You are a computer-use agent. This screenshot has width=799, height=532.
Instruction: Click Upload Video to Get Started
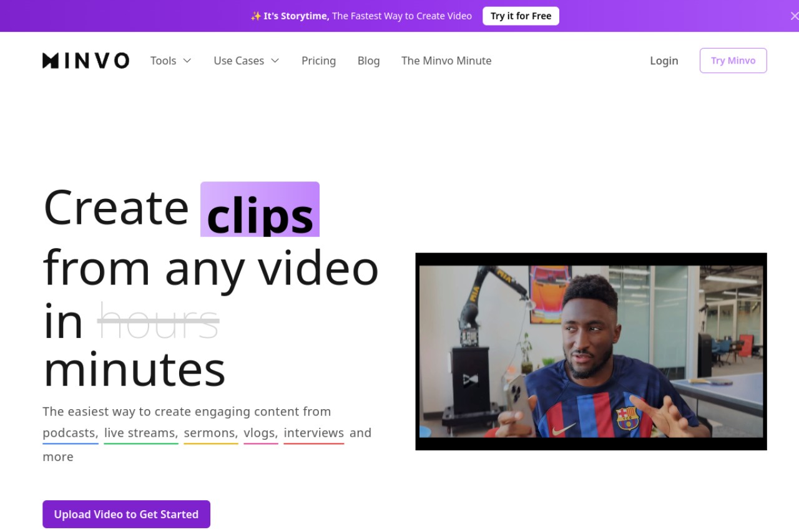[x=126, y=515]
